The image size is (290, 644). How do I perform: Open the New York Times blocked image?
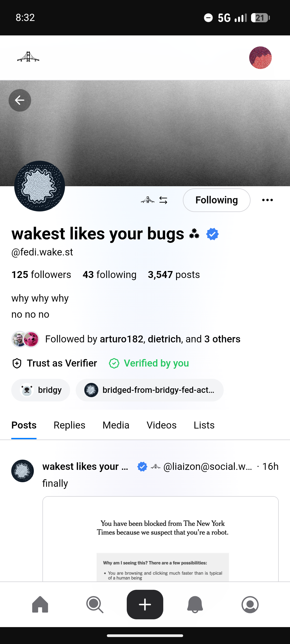coord(161,539)
